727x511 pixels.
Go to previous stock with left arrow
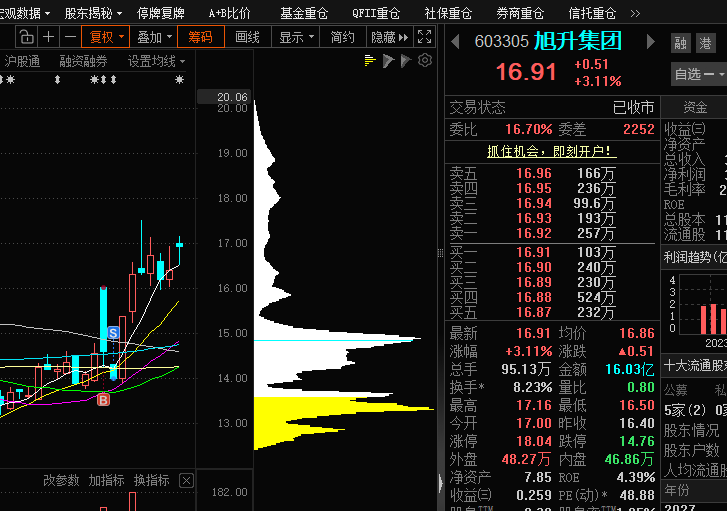[x=455, y=42]
